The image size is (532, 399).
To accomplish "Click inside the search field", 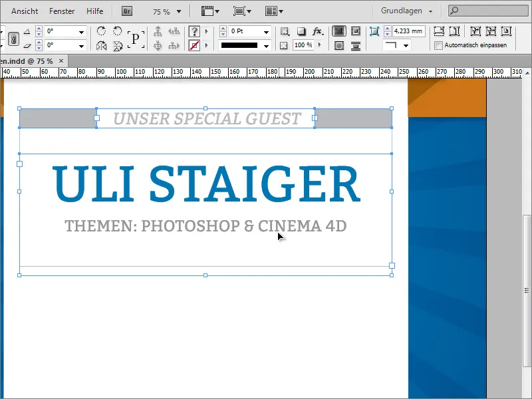I will (479, 11).
